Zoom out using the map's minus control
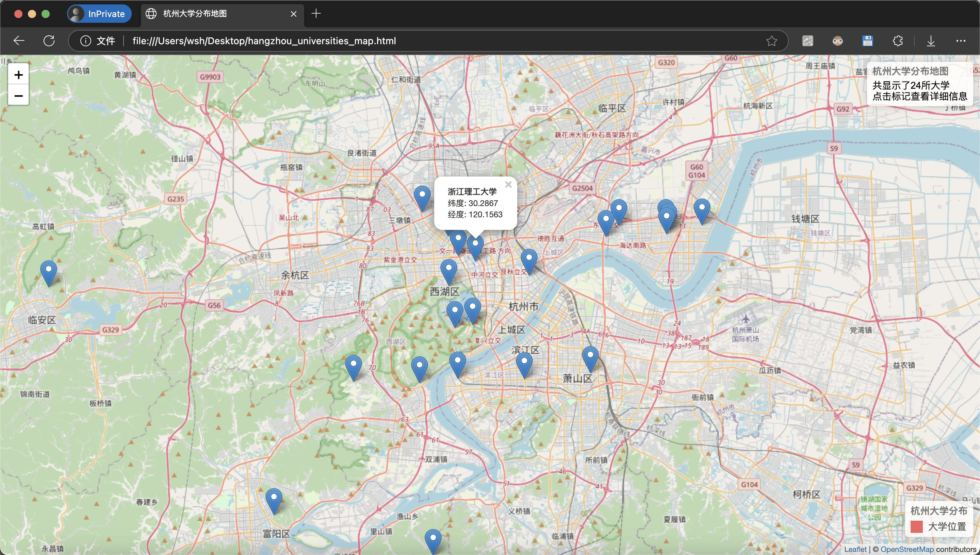 click(18, 95)
